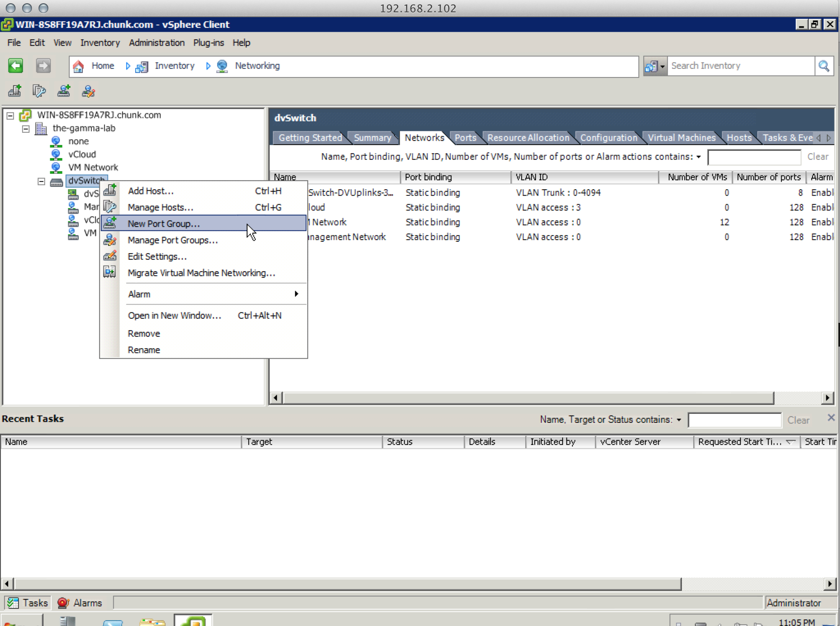This screenshot has height=626, width=840.
Task: Open the Recent Tasks filter dropdown arrow
Action: [x=679, y=420]
